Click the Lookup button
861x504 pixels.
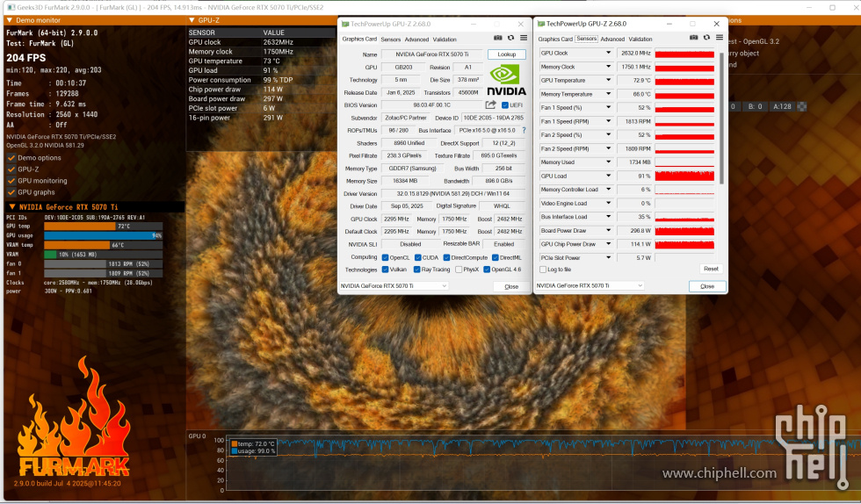click(x=507, y=54)
